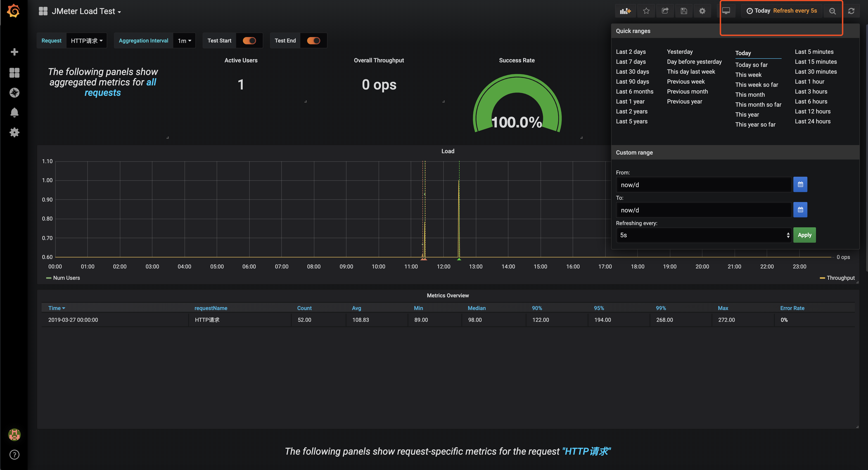Screen dimensions: 868x470
Task: Sort table by Error Rate column
Action: 792,308
